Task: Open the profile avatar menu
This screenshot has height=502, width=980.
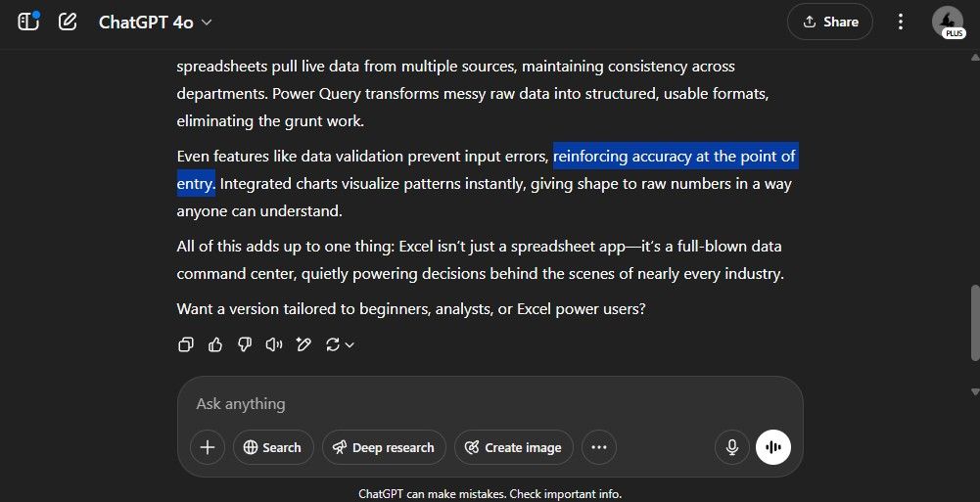Action: 948,22
